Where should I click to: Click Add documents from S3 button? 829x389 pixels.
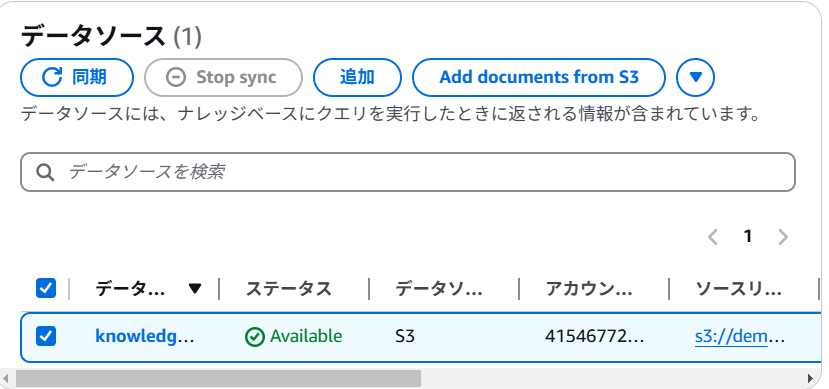[x=539, y=77]
